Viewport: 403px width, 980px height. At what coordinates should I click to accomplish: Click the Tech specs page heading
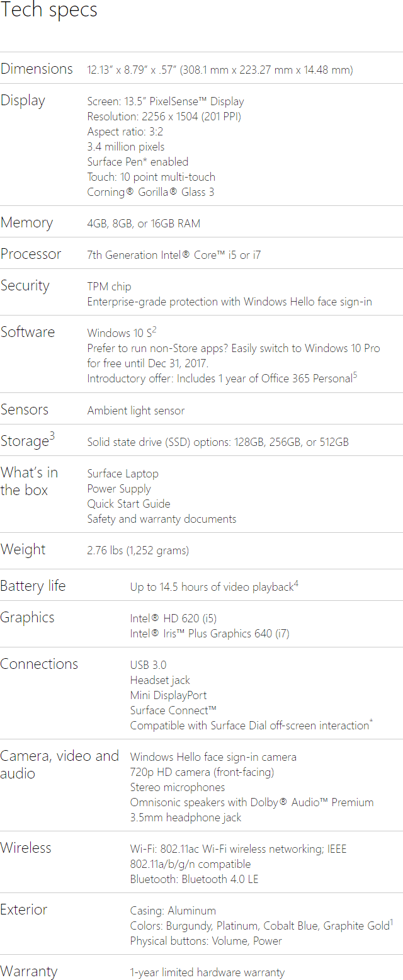coord(49,10)
